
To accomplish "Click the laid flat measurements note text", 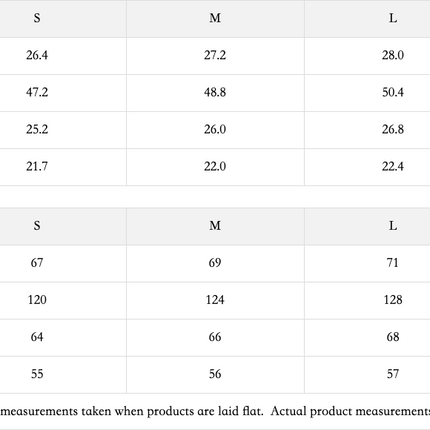I will coord(215,412).
